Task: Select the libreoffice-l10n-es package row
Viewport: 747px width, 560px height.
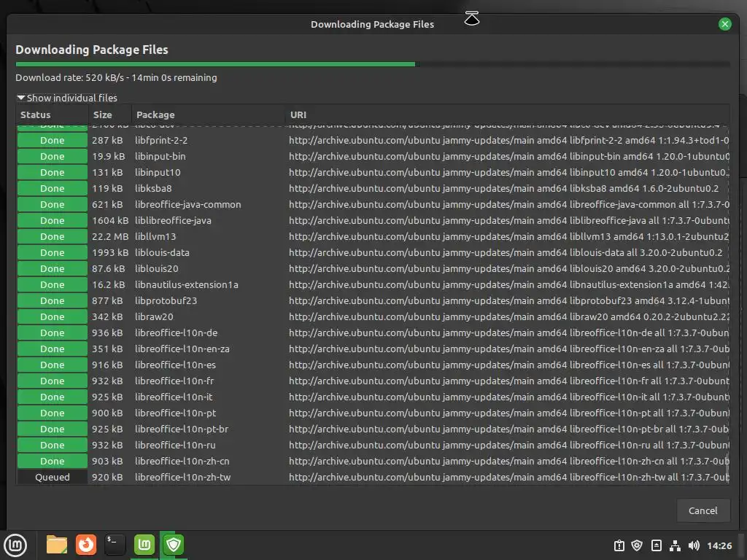Action: coord(373,365)
